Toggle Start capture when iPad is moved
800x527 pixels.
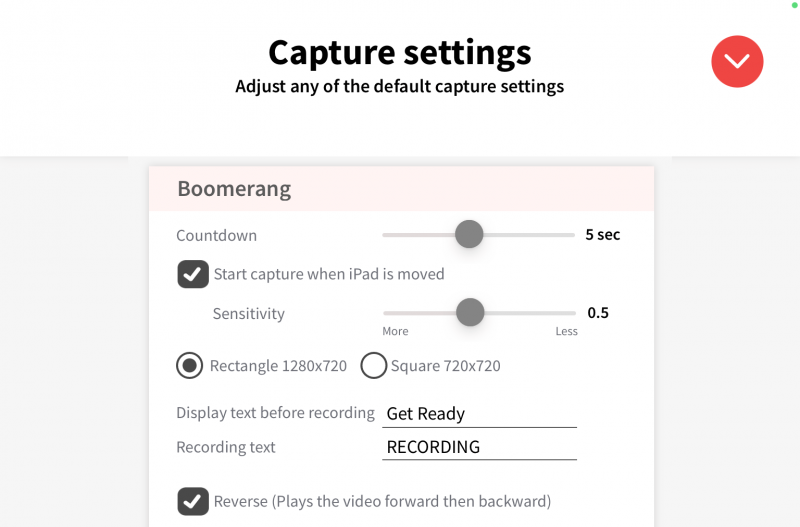coord(193,274)
